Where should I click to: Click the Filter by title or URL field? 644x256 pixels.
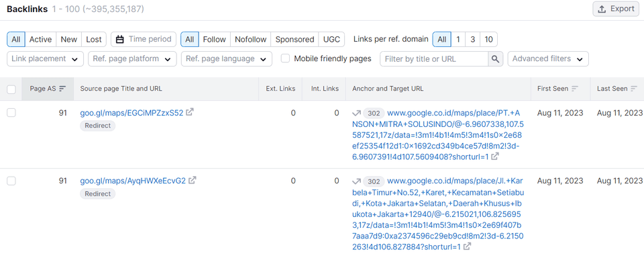tap(434, 59)
